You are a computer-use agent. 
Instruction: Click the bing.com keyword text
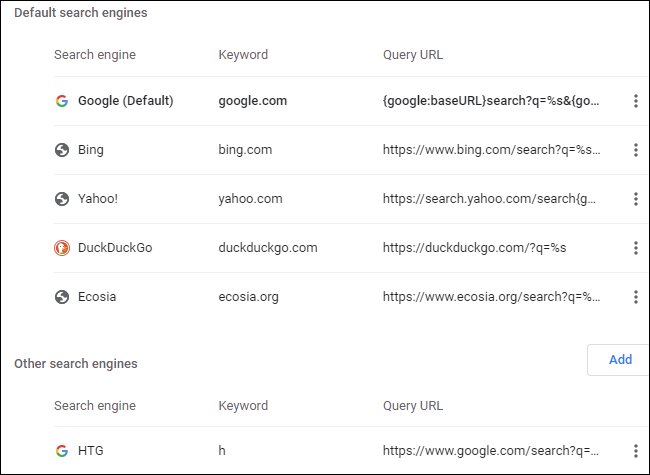[x=245, y=150]
